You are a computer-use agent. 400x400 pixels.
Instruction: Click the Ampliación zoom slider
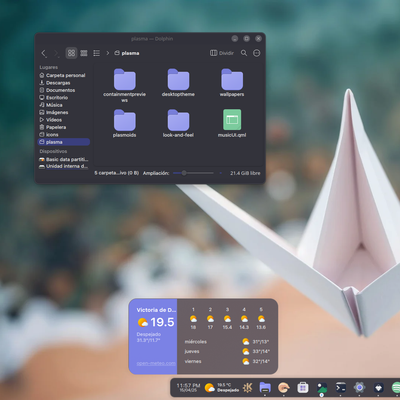point(193,173)
